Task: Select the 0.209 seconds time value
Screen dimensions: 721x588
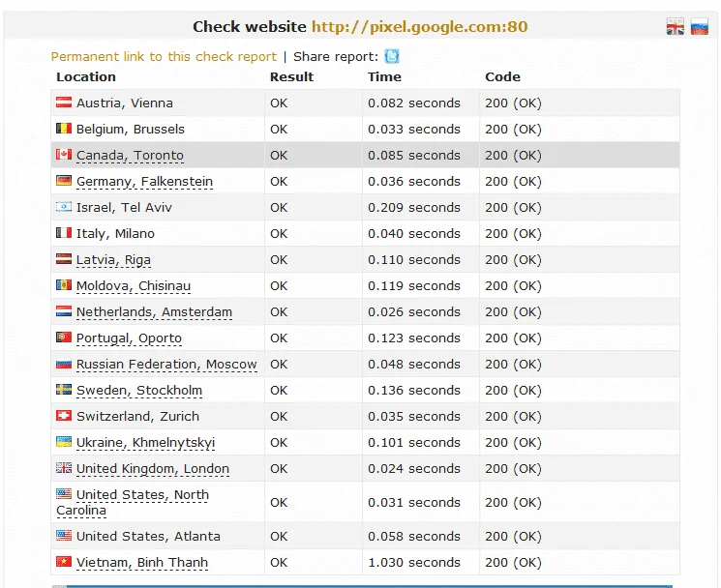Action: (x=414, y=208)
